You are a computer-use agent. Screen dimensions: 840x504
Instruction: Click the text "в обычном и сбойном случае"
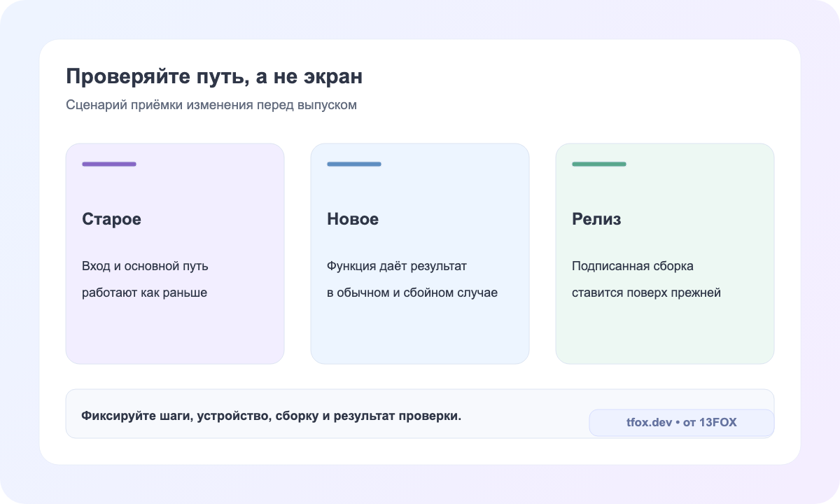click(412, 293)
